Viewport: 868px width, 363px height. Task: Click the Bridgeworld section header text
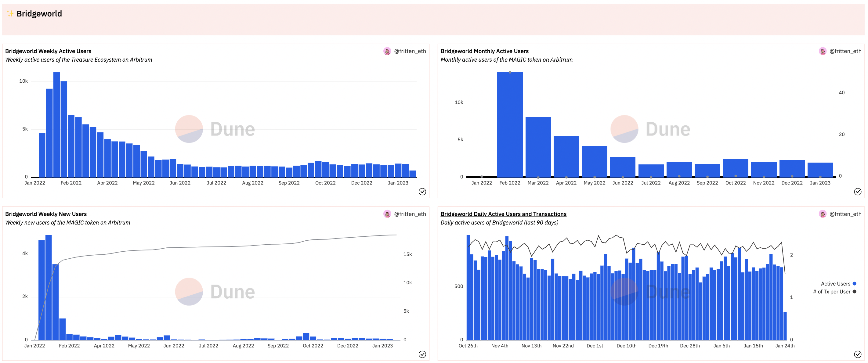click(39, 14)
